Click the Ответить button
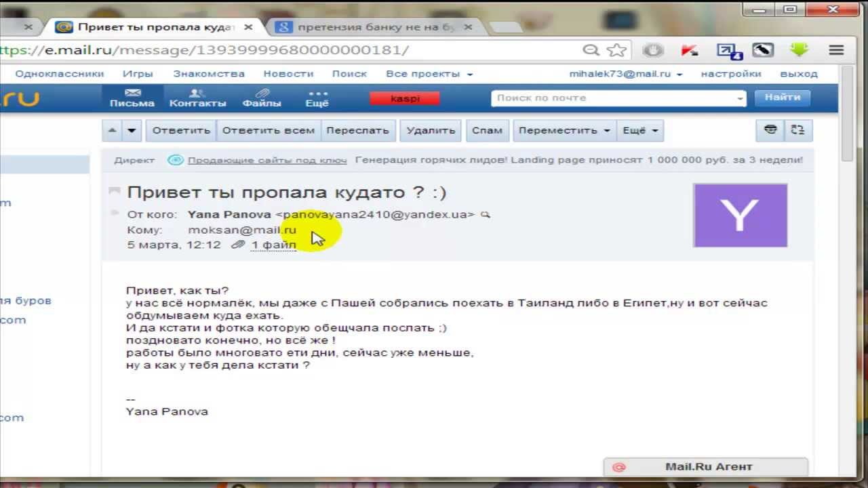868x488 pixels. point(181,130)
